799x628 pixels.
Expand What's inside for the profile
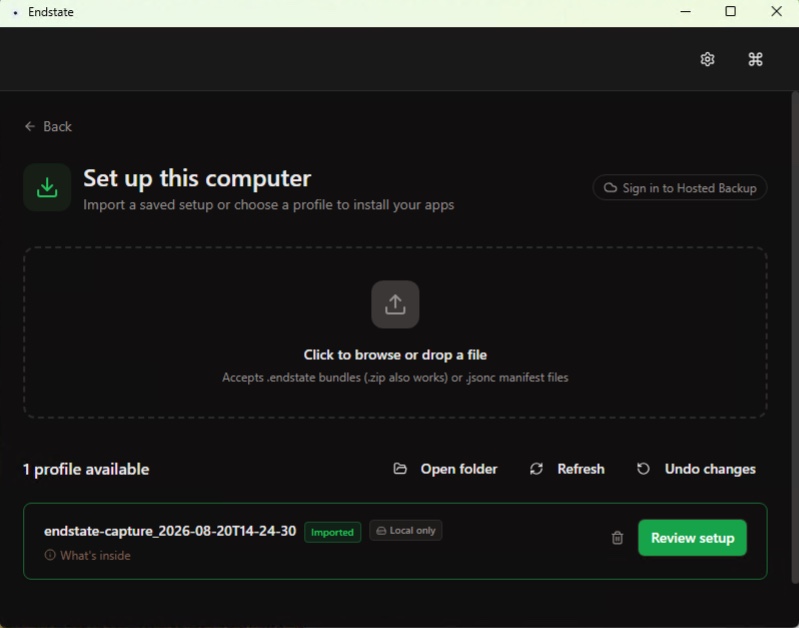[x=88, y=555]
